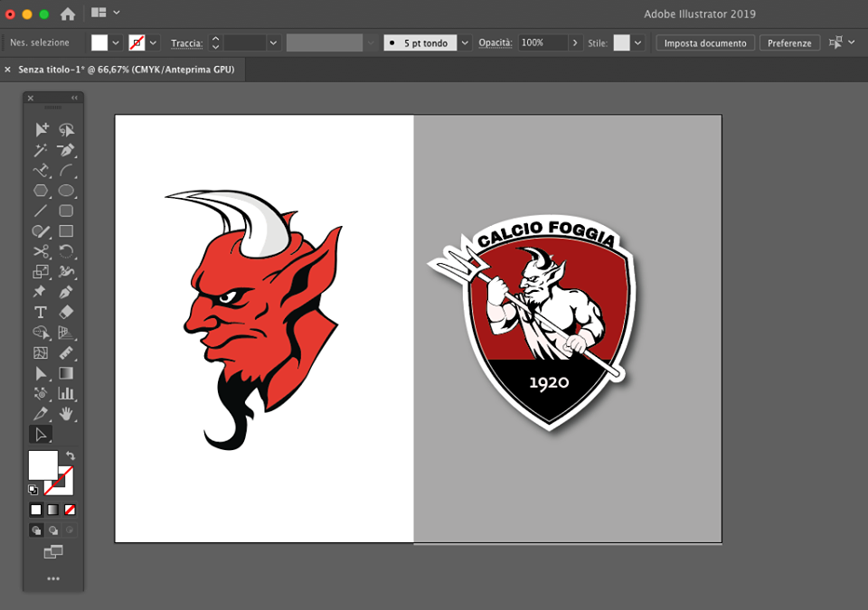Select the Scissors tool
This screenshot has width=868, height=610.
41,252
